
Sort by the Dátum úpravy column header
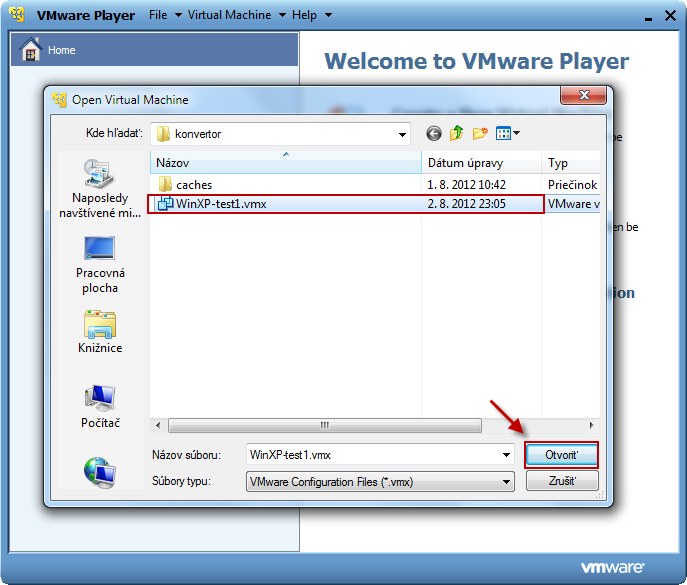481,163
